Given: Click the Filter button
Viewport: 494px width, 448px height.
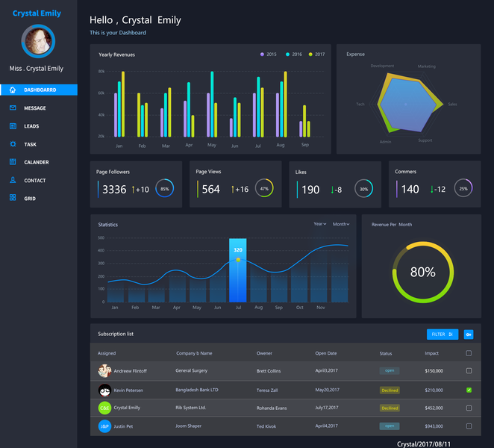Looking at the screenshot, I should pos(443,335).
